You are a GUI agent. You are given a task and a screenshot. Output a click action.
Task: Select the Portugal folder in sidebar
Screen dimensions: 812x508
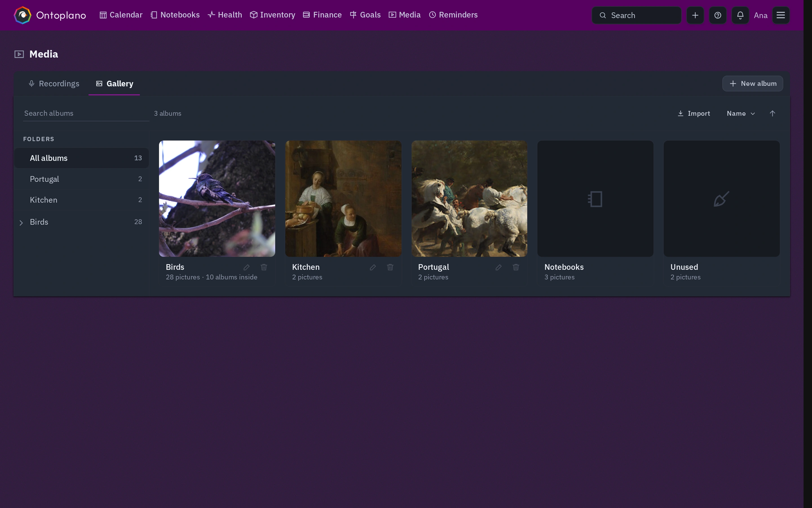click(x=81, y=179)
